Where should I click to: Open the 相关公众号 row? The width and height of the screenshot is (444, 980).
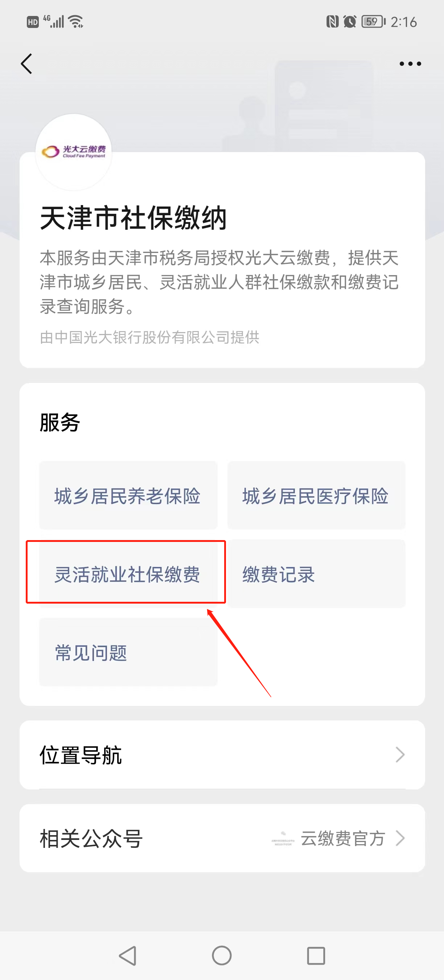[x=222, y=838]
